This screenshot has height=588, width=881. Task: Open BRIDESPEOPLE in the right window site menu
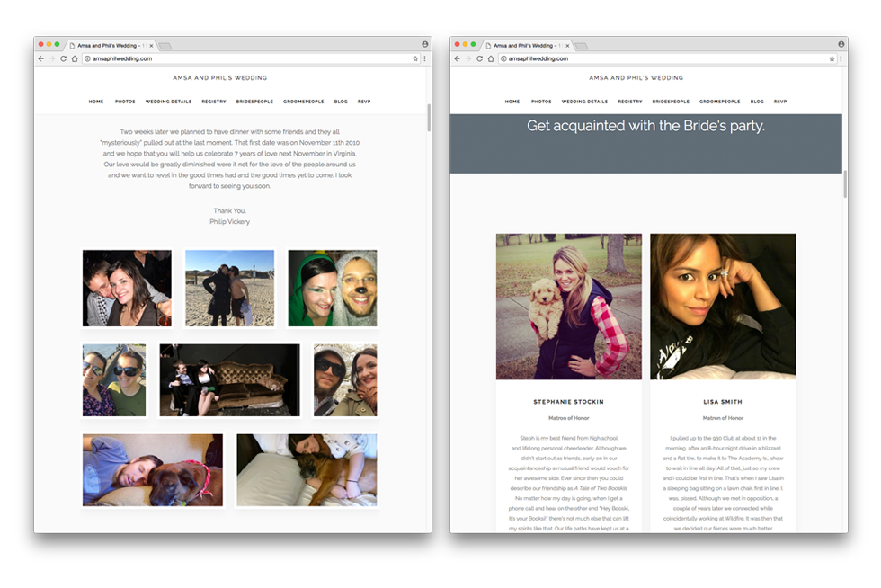point(671,102)
